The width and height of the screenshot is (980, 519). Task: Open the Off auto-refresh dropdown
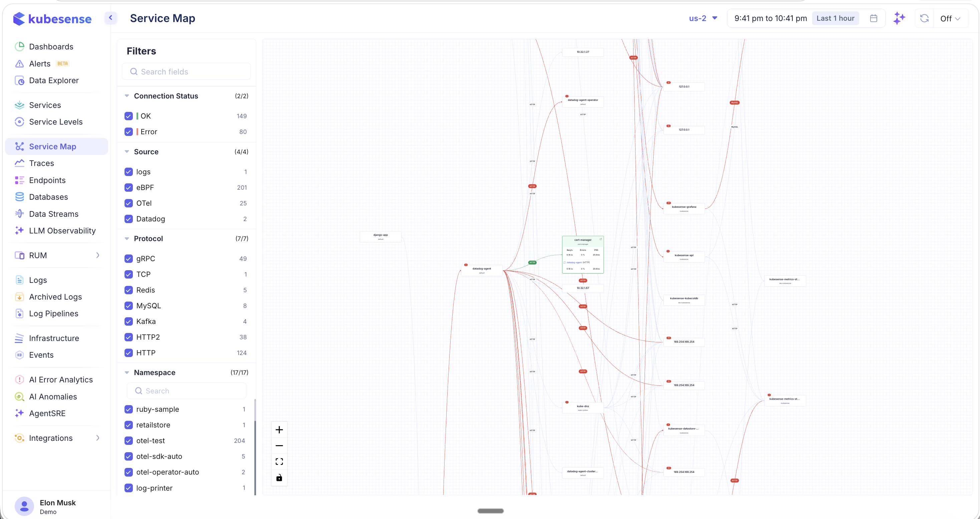[950, 18]
